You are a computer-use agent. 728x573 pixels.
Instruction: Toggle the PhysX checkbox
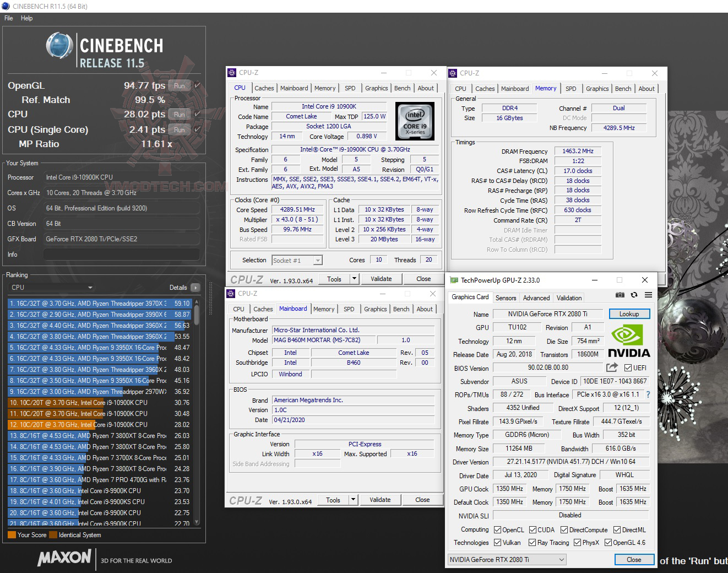577,543
